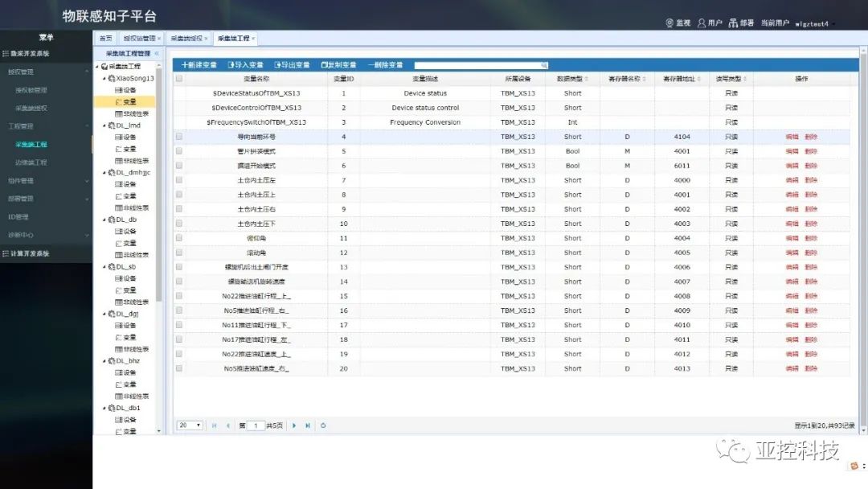Viewport: 868px width, 489px height.
Task: Click the 复制变量 copy variable button
Action: click(x=339, y=65)
